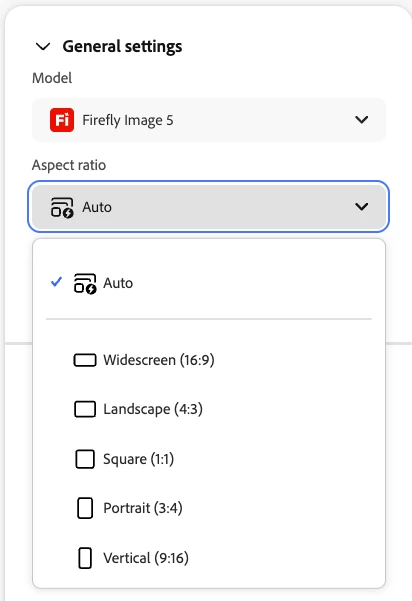This screenshot has height=601, width=412.
Task: Pick Square (1:1) from the list
Action: click(209, 459)
